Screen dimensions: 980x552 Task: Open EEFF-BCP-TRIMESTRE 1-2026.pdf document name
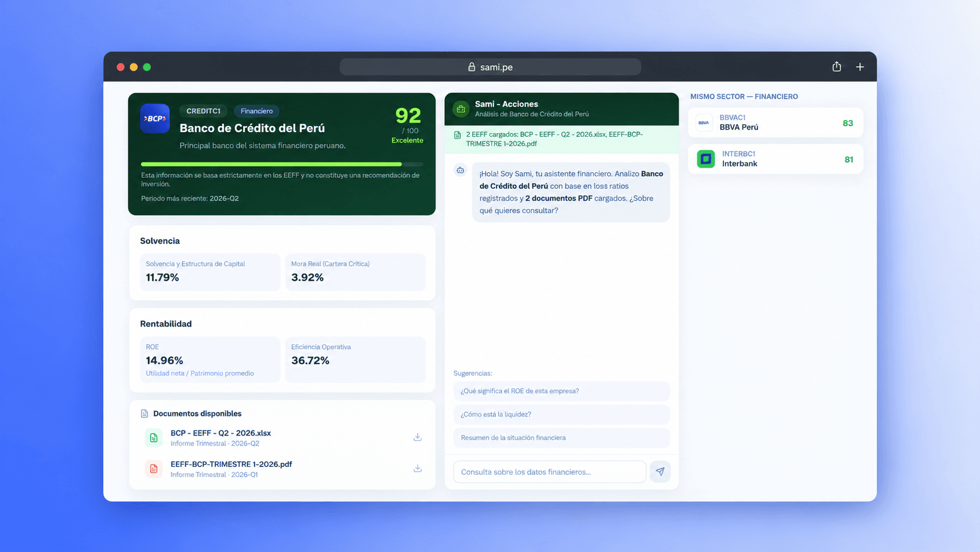tap(231, 464)
